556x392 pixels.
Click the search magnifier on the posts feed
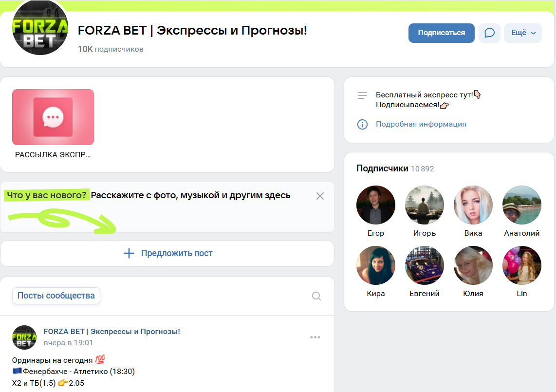point(316,296)
